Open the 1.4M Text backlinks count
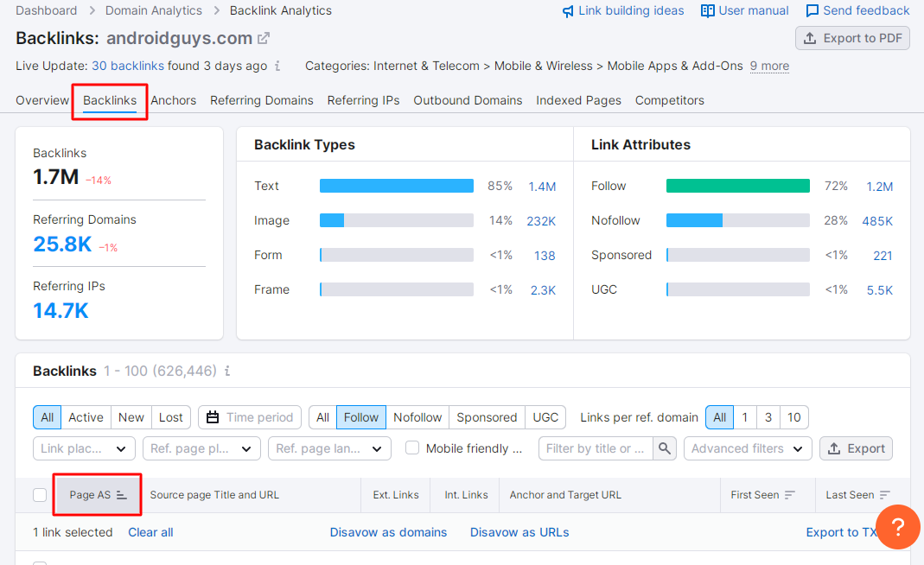The height and width of the screenshot is (565, 924). (x=542, y=187)
